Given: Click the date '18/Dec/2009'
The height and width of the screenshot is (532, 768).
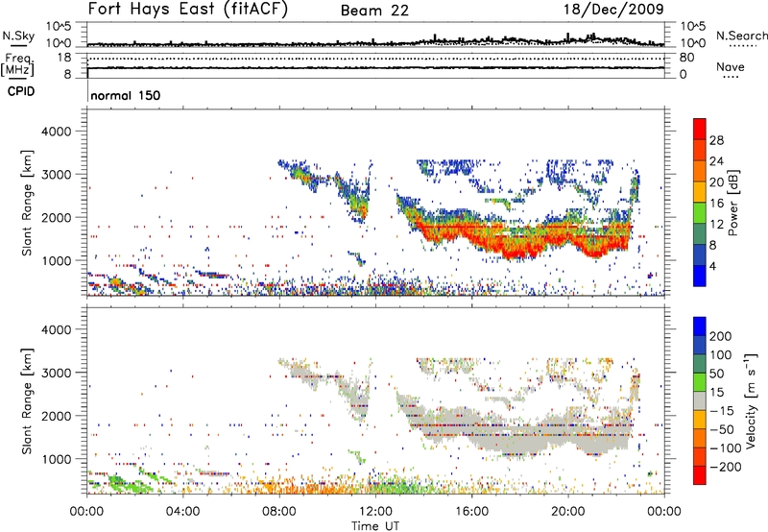Looking at the screenshot, I should point(613,10).
